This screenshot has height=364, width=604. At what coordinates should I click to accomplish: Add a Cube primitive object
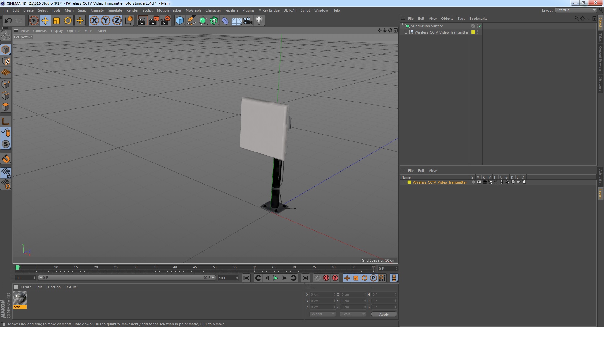pos(180,21)
